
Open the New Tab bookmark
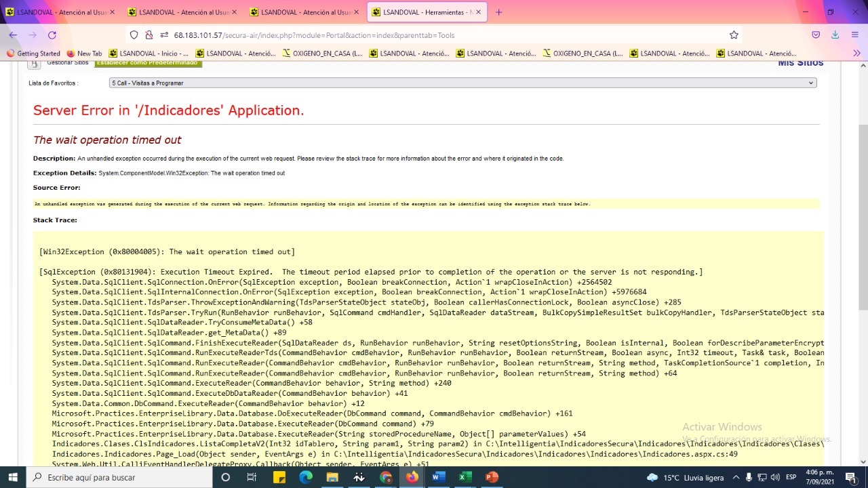click(x=84, y=54)
